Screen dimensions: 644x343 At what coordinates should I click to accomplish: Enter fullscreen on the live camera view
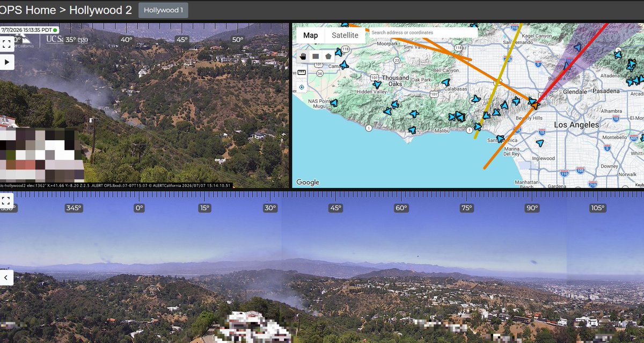click(x=6, y=43)
